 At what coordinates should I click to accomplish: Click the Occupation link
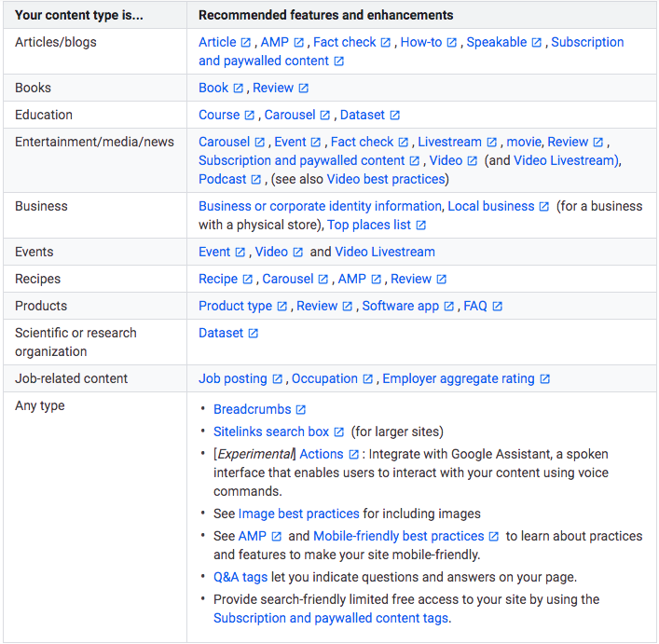(324, 378)
